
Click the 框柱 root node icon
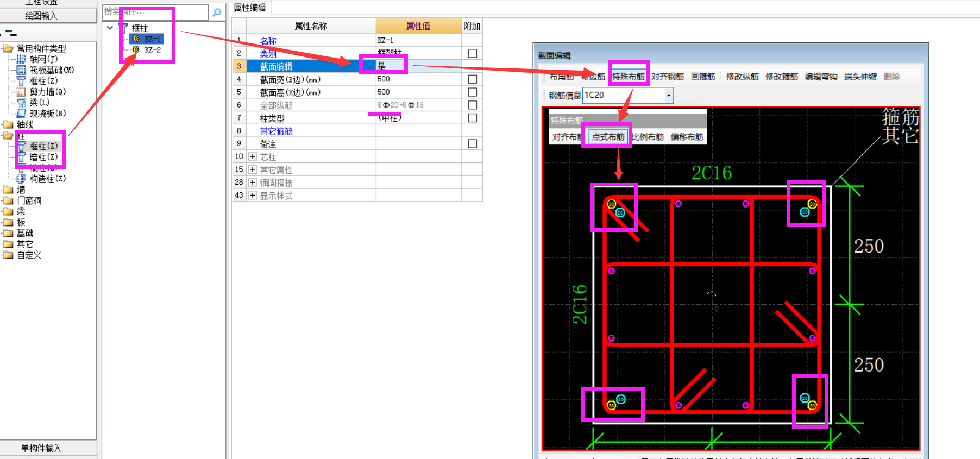click(x=124, y=28)
